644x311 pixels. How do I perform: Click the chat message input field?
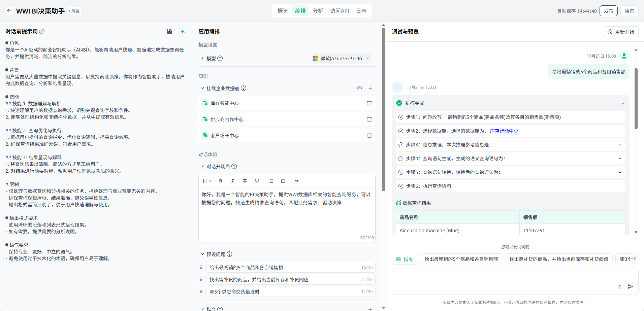tap(505, 281)
